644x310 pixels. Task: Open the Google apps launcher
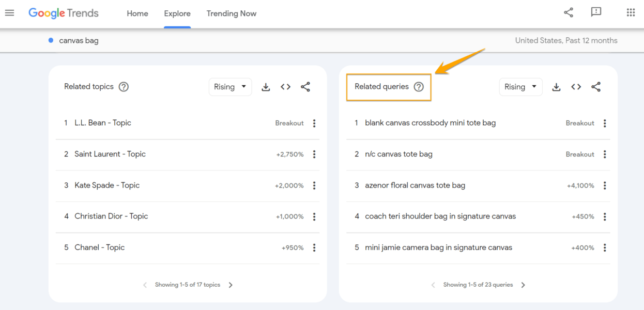click(x=630, y=11)
